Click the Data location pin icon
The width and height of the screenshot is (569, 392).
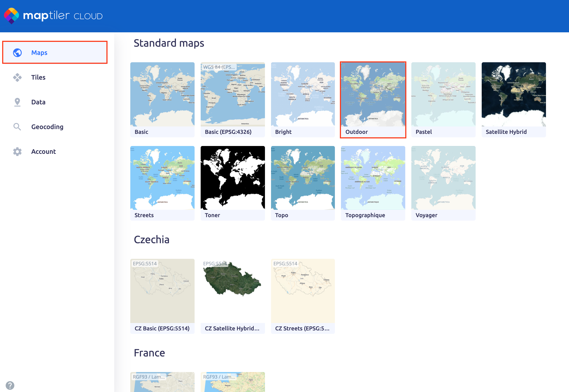point(17,102)
